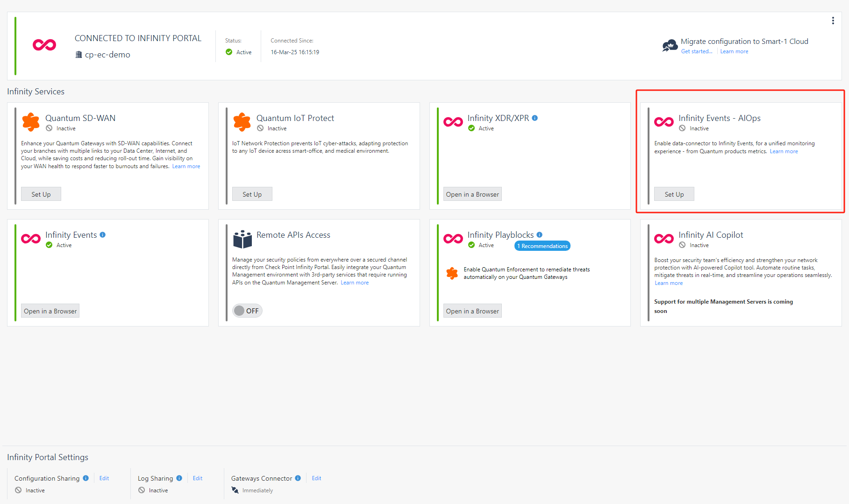This screenshot has width=849, height=504.
Task: Click the Remote APIs Access box icon
Action: pyautogui.click(x=243, y=239)
